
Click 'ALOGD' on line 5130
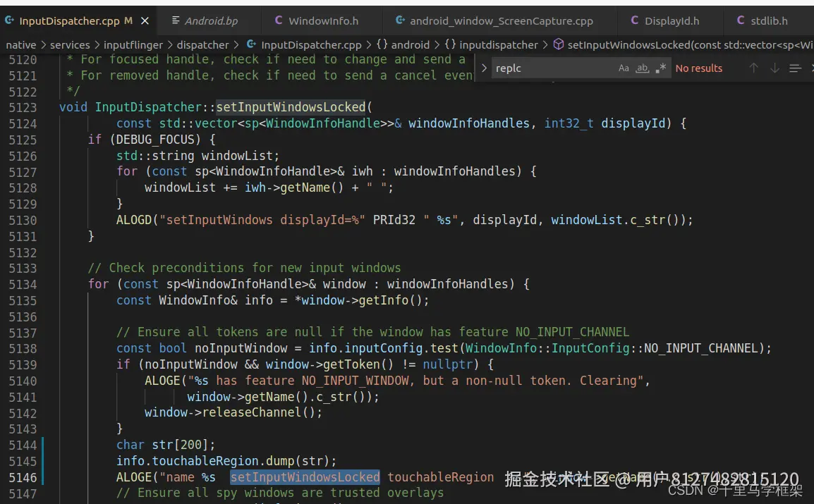134,220
